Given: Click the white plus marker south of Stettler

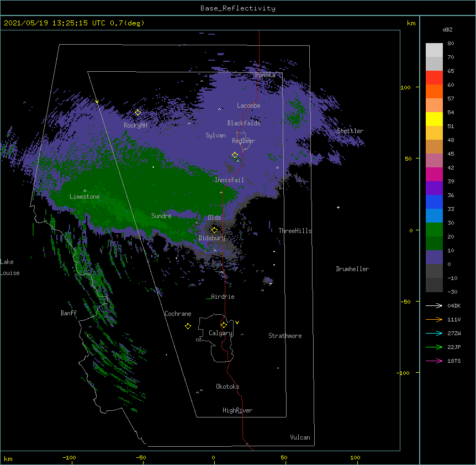Looking at the screenshot, I should pyautogui.click(x=338, y=207).
